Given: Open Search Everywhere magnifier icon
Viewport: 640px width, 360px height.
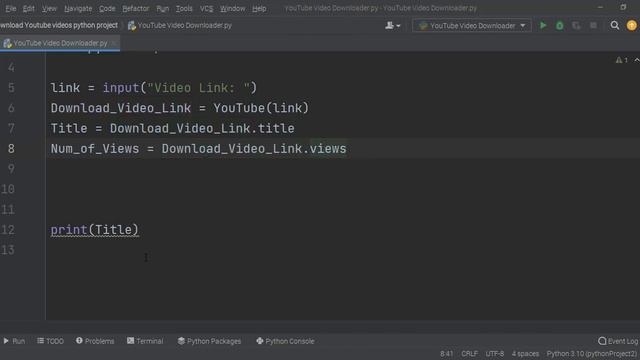Looking at the screenshot, I should pyautogui.click(x=615, y=26).
